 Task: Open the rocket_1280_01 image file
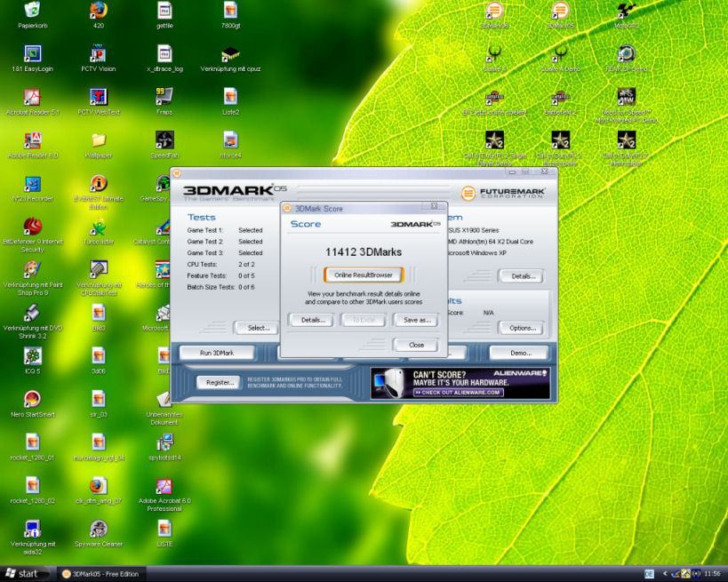click(x=33, y=442)
